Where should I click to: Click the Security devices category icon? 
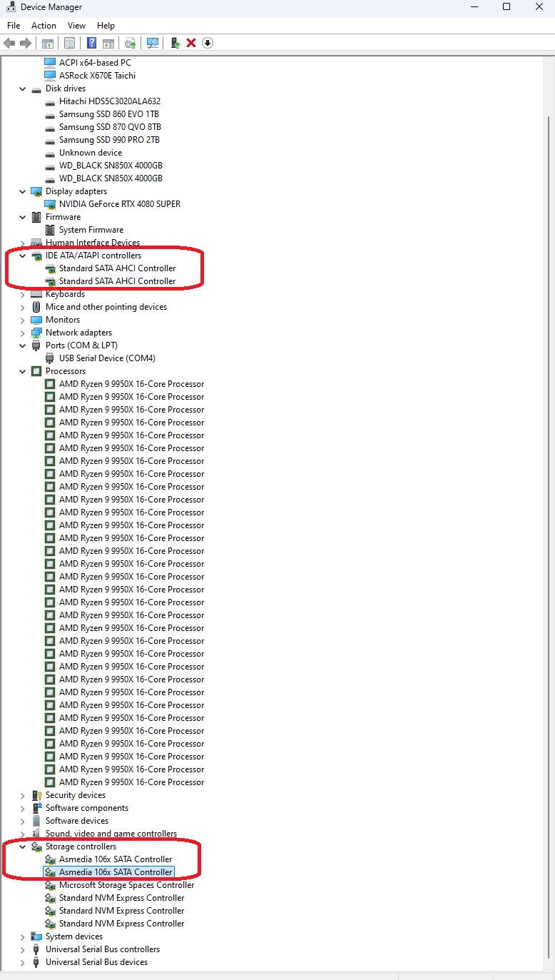(x=36, y=795)
